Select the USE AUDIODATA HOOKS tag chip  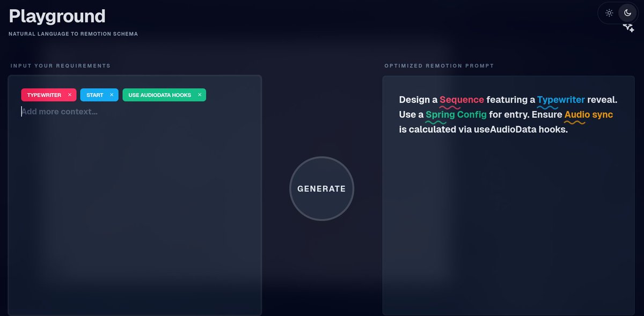tap(164, 95)
